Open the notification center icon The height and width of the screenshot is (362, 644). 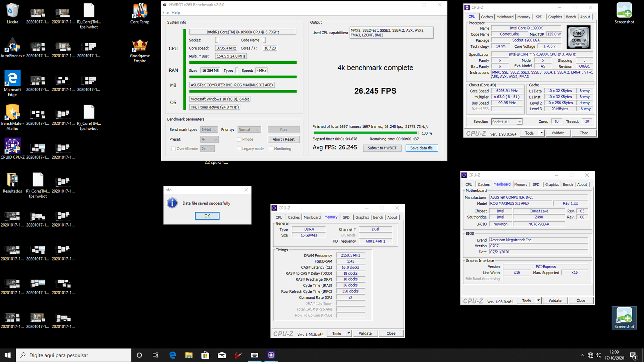click(x=633, y=355)
